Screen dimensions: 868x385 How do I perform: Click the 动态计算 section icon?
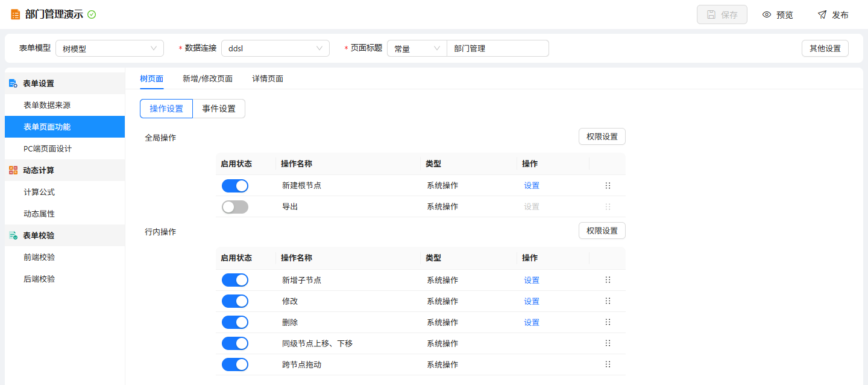13,170
